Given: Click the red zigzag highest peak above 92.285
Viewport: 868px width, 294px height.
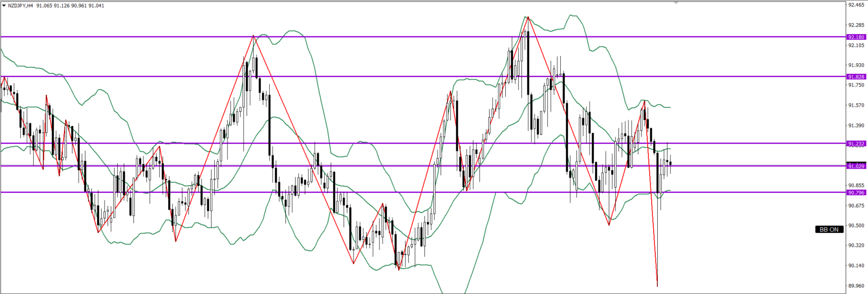Looking at the screenshot, I should (528, 17).
